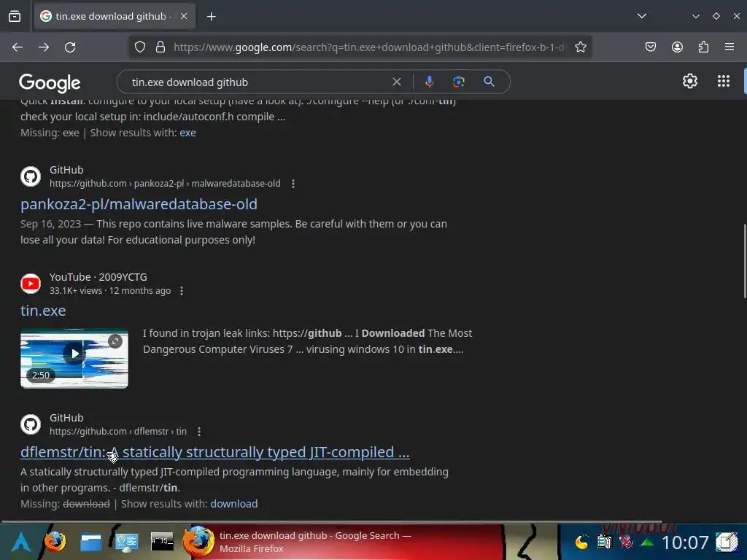Click the YouTube favicon on the video result
The width and height of the screenshot is (747, 560).
(x=31, y=284)
